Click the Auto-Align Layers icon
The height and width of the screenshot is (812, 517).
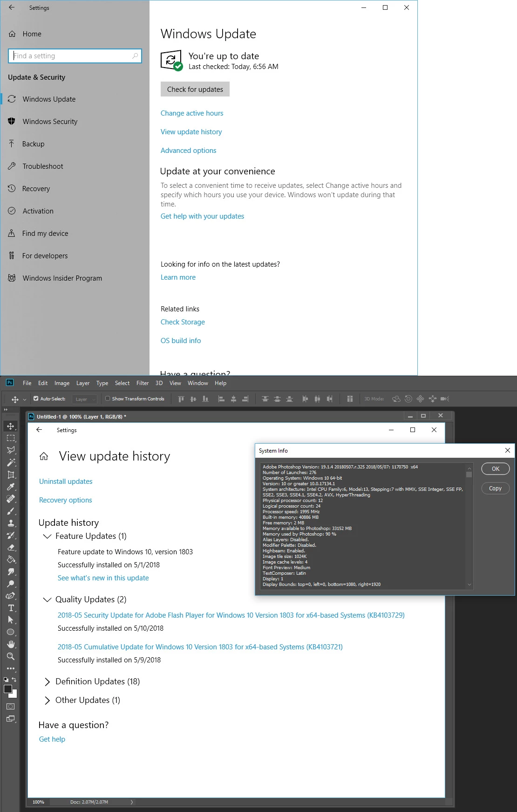coord(350,399)
